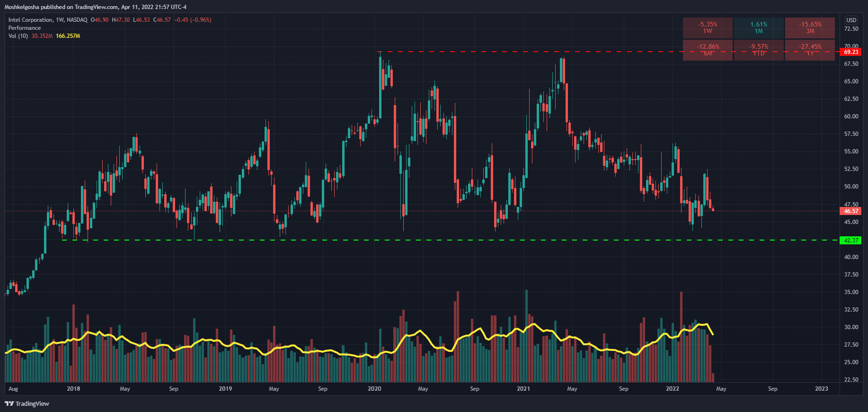Select the 1M performance box showing 1.61%

click(759, 28)
